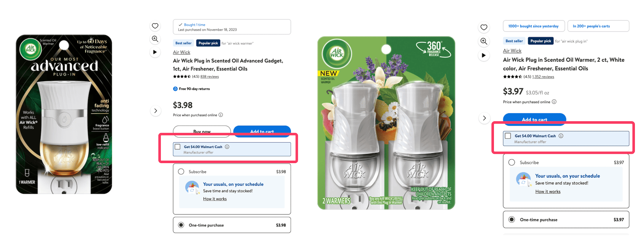Click info icon next to Price when purchased online
Image resolution: width=644 pixels, height=250 pixels.
coord(221,115)
